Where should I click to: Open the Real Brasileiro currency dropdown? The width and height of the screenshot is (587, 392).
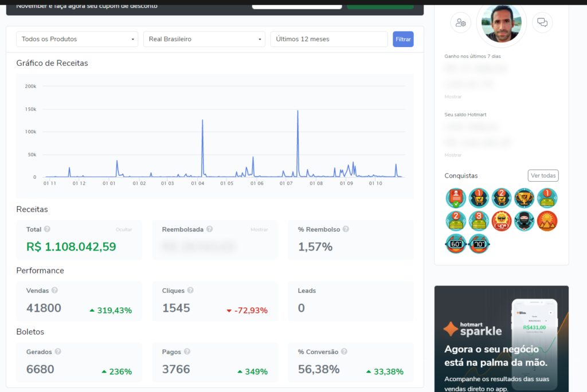click(x=204, y=39)
